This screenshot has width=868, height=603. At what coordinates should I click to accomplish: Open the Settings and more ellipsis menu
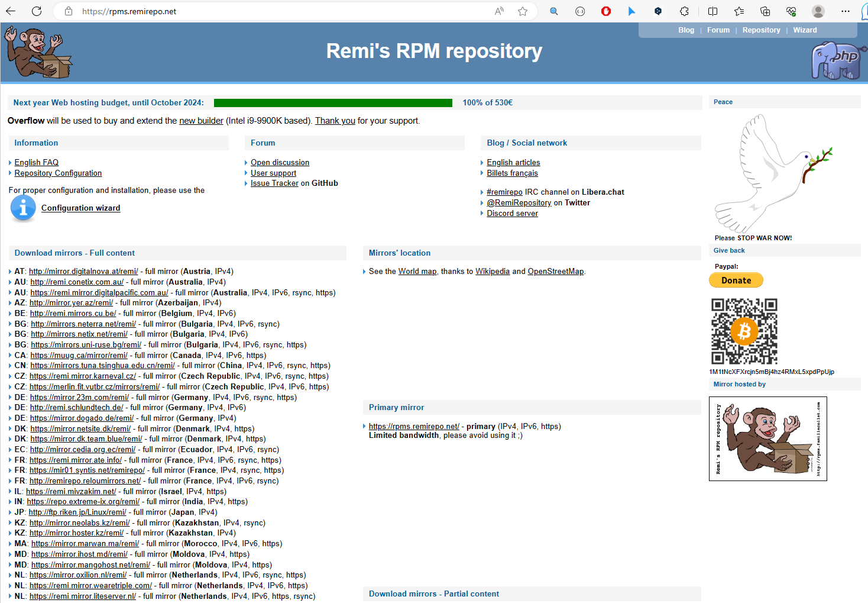tap(846, 11)
